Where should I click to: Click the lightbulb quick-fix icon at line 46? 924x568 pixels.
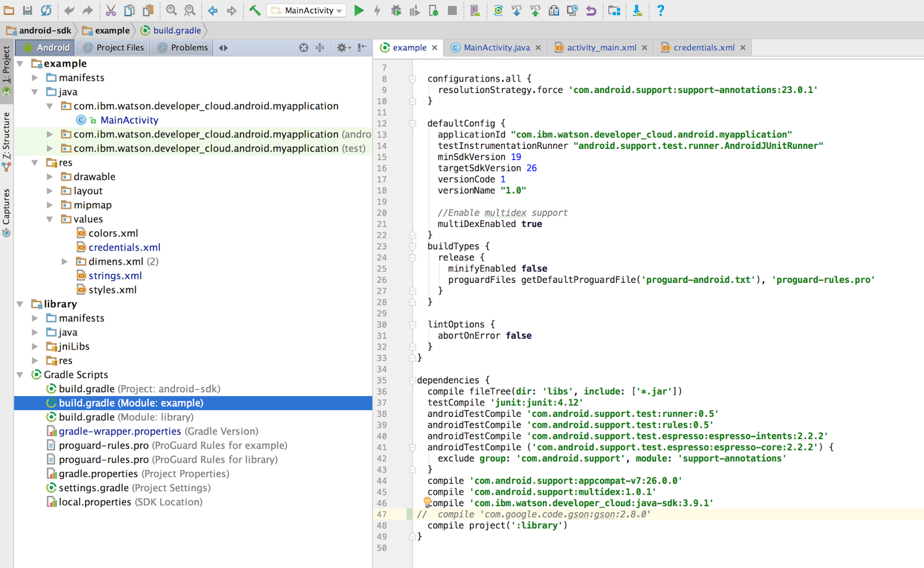click(427, 502)
